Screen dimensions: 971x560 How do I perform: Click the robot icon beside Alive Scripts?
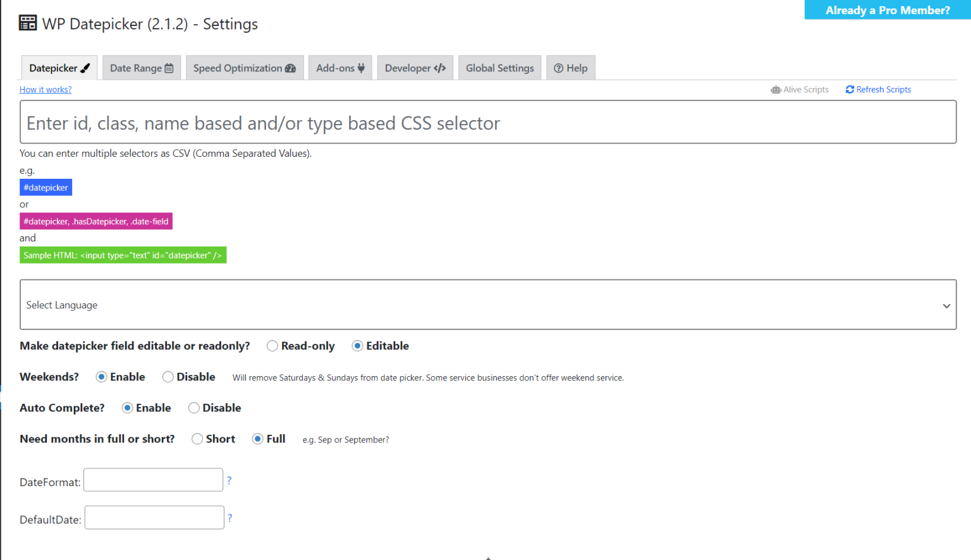coord(776,90)
